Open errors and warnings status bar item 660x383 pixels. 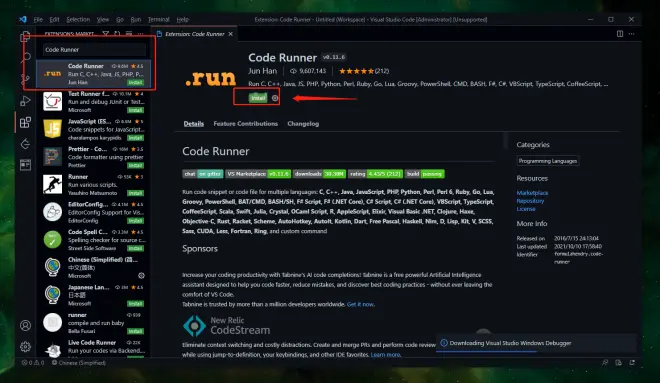(33, 363)
